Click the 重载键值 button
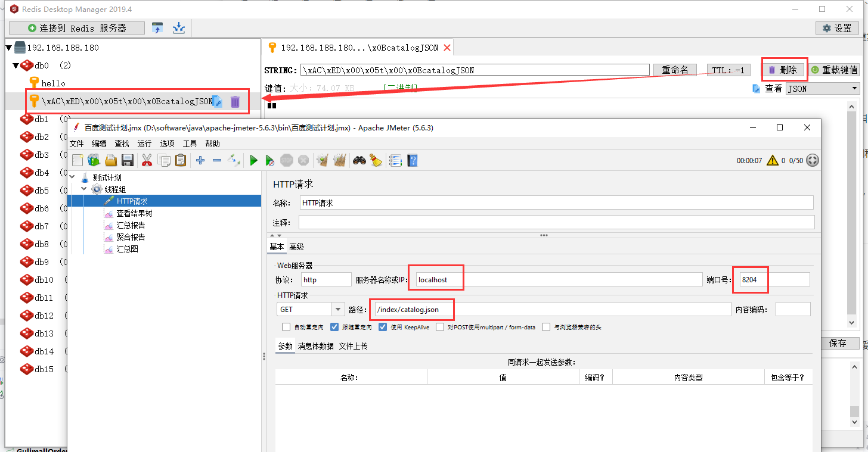 coord(834,70)
